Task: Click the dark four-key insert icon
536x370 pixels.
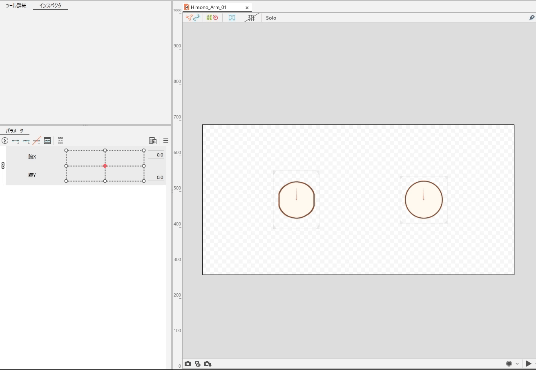Action: (x=48, y=140)
